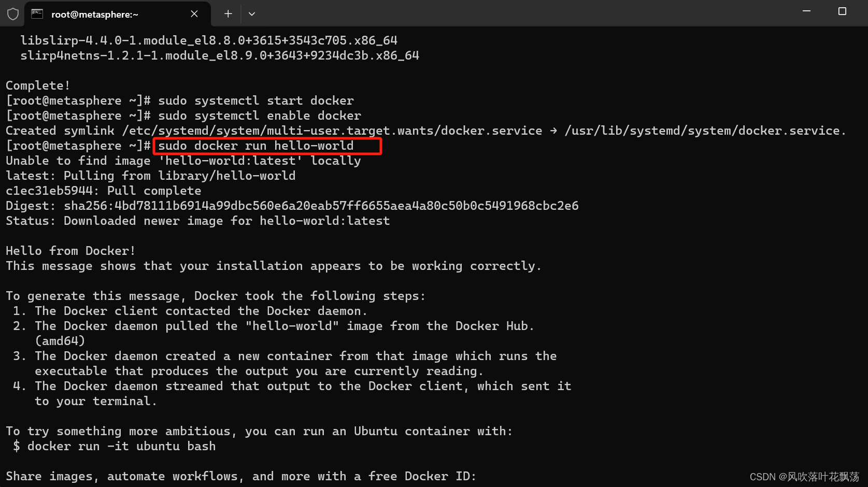Click the administrator shield icon in title bar

pos(13,14)
